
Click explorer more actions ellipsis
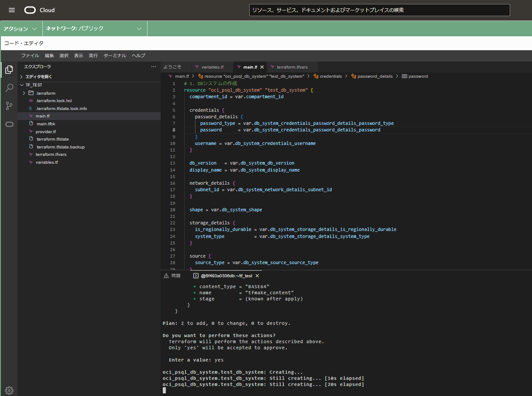pyautogui.click(x=153, y=67)
